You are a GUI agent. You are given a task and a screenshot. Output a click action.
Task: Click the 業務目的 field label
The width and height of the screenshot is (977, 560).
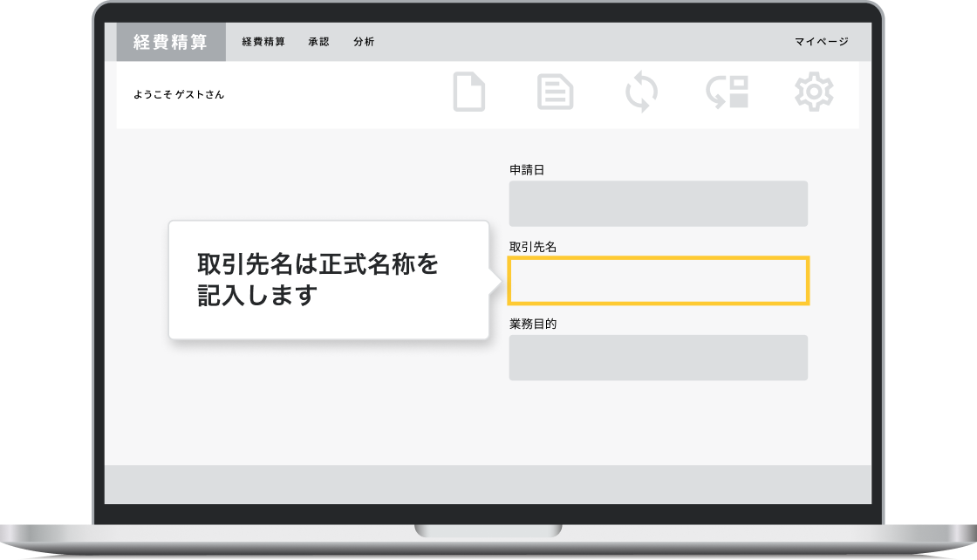point(533,324)
